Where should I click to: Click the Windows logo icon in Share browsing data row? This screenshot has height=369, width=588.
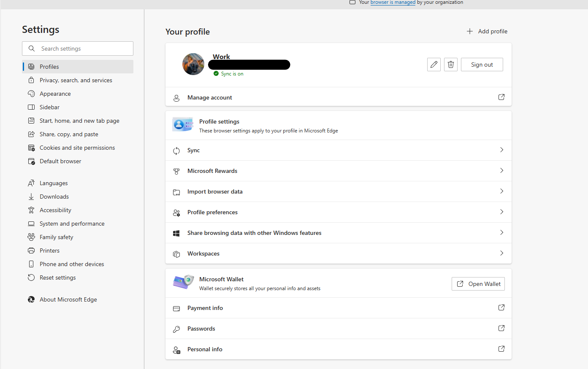[x=176, y=233]
